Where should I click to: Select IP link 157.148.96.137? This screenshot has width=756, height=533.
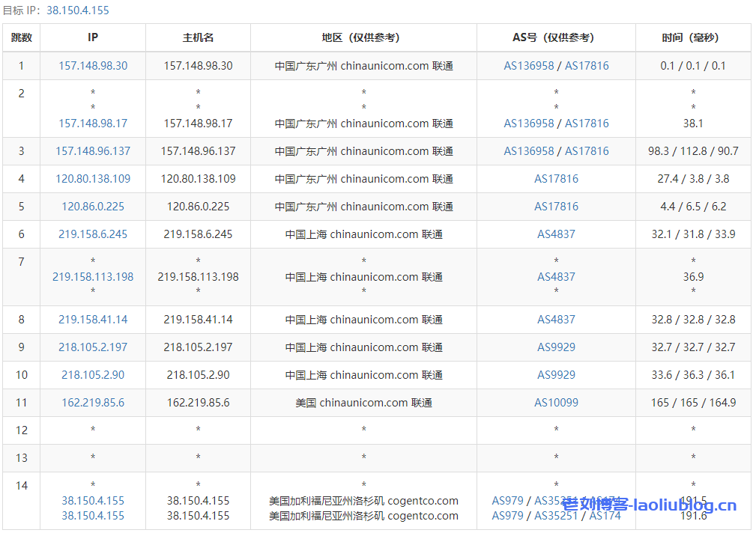click(92, 151)
